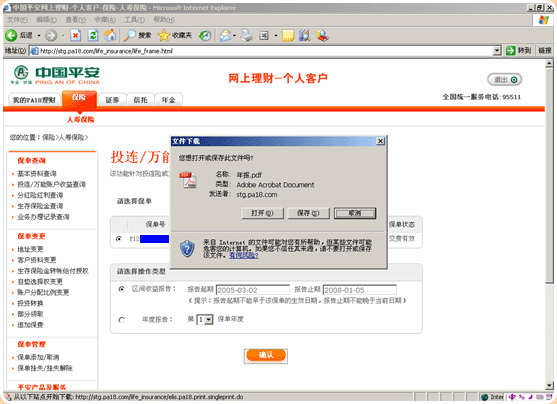Select the policy P12 radio button

(119, 238)
